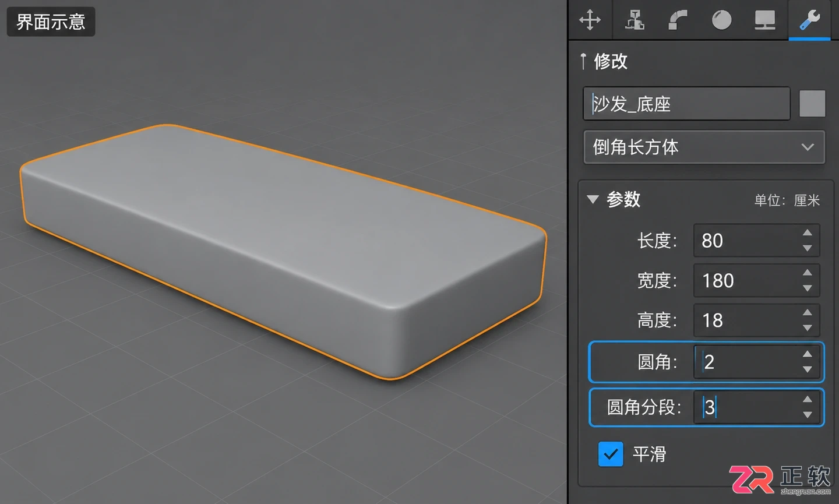Select the chamfered box in the viewport

pyautogui.click(x=283, y=251)
